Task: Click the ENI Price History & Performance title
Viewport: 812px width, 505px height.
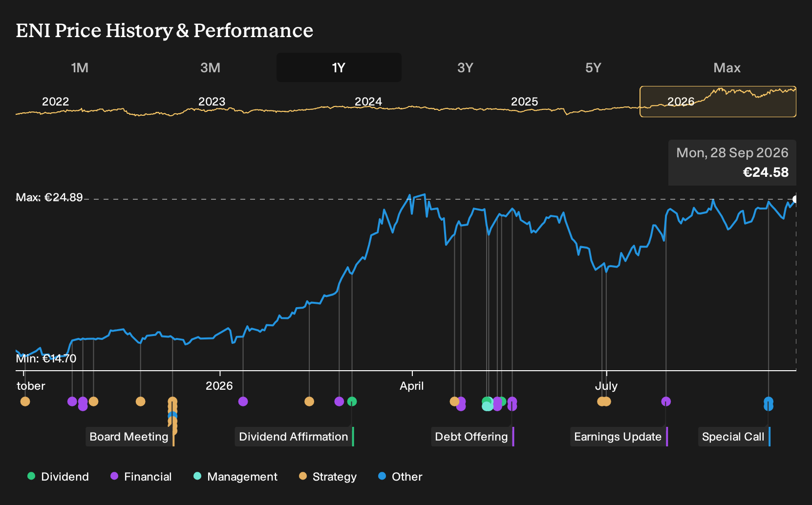Action: (165, 30)
